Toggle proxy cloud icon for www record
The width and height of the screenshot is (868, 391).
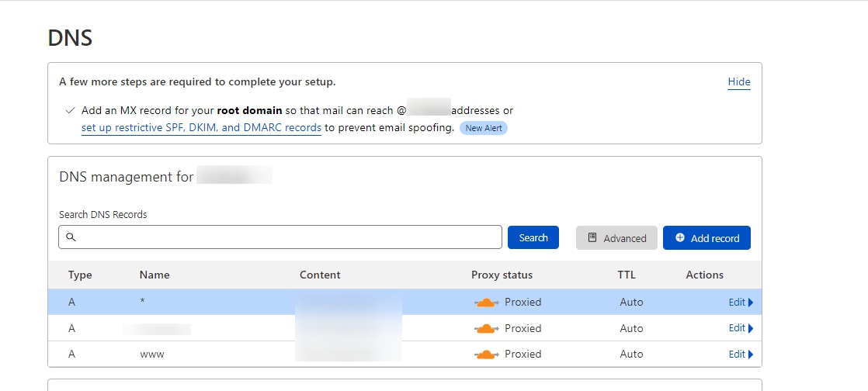[x=487, y=355]
